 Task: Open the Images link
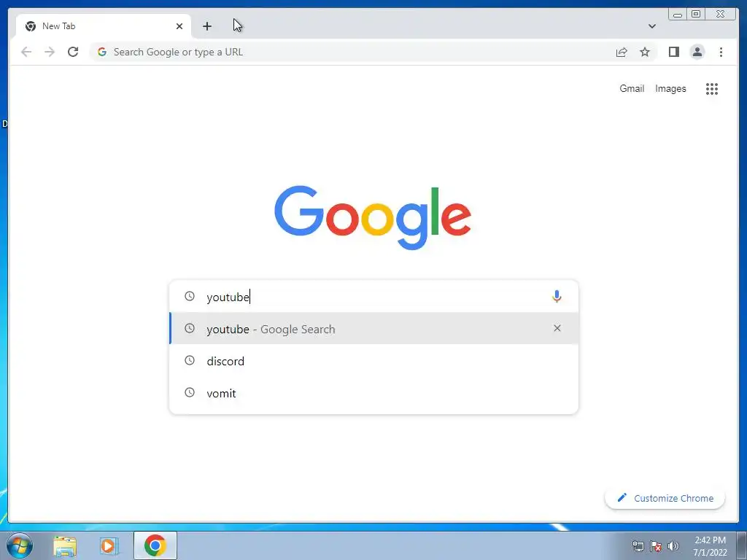(670, 88)
